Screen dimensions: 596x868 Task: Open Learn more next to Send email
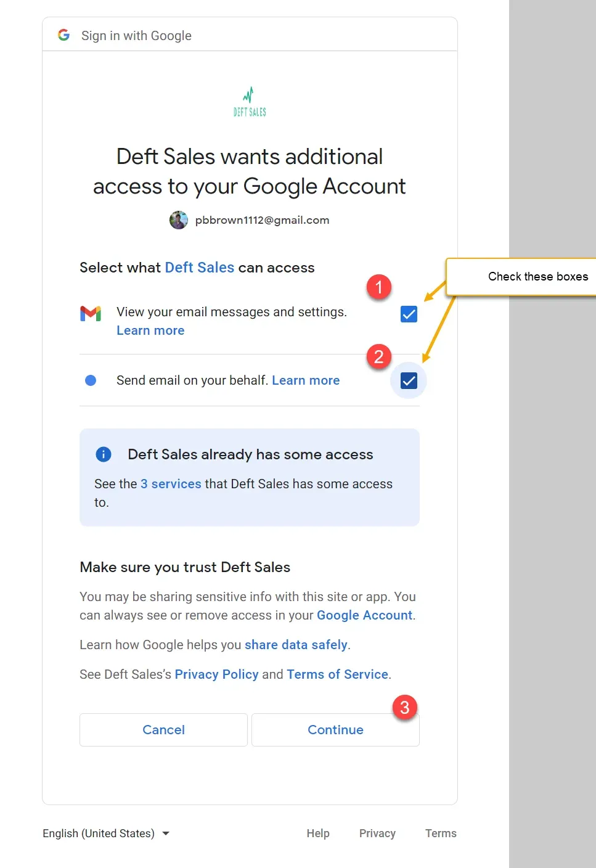click(306, 380)
